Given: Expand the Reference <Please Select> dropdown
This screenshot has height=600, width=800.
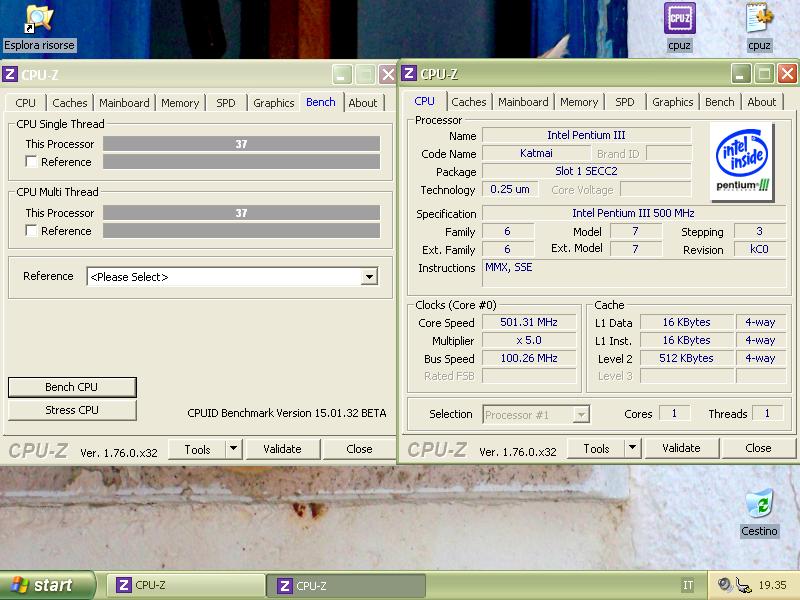Looking at the screenshot, I should (369, 277).
